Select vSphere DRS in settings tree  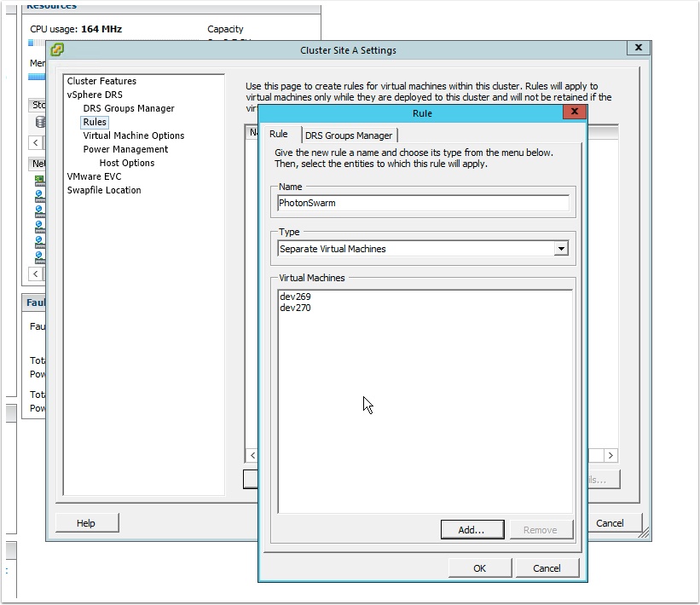pos(95,95)
